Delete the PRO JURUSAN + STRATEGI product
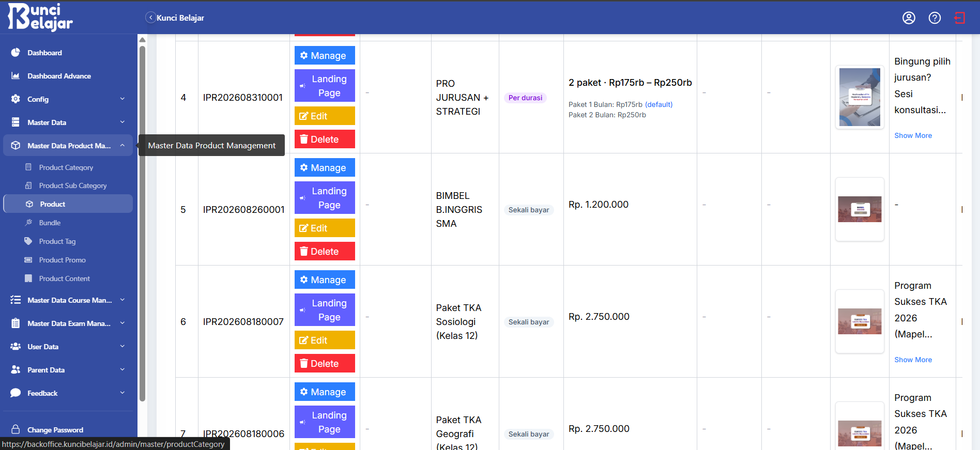Screen dimensions: 980x450 [325, 139]
